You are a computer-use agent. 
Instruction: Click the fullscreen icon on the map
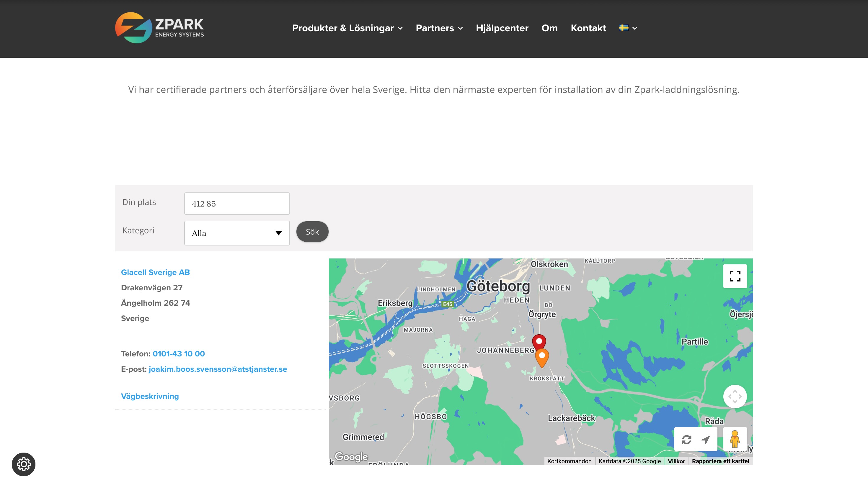735,276
